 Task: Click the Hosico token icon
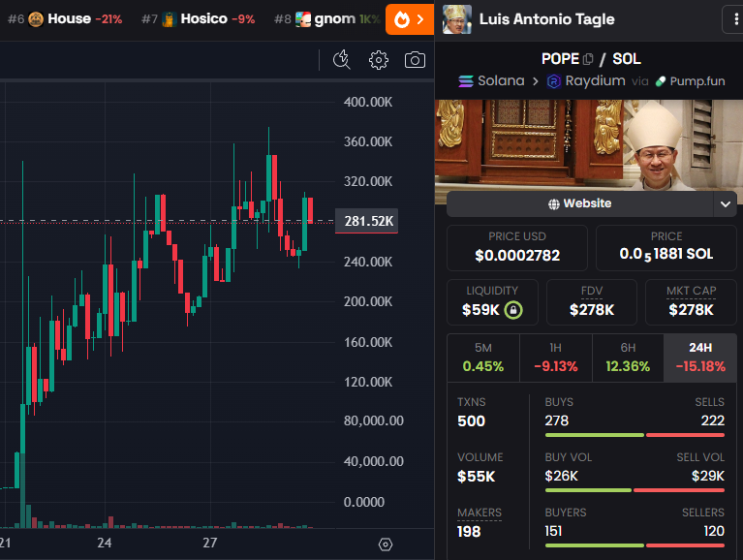(x=170, y=19)
